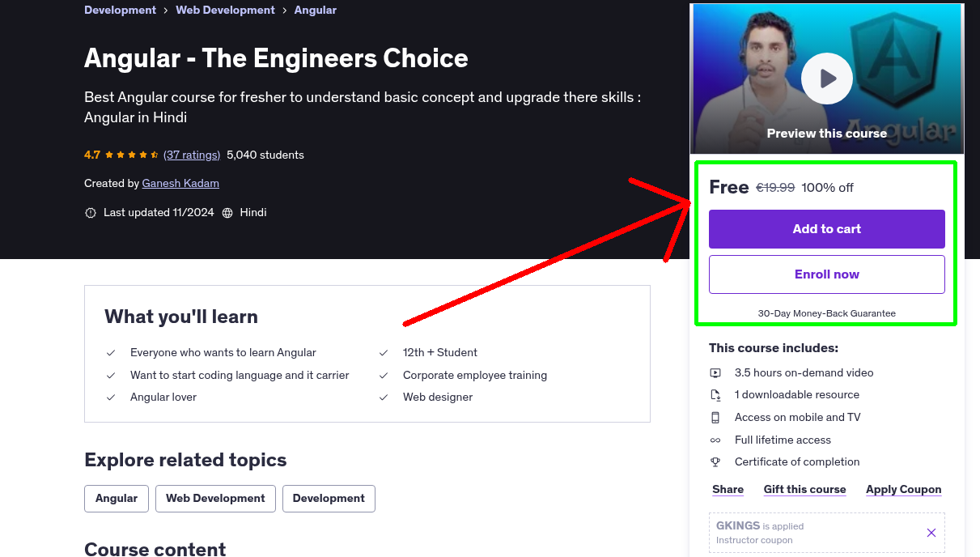The height and width of the screenshot is (557, 980).
Task: Click the last updated clock icon
Action: (91, 213)
